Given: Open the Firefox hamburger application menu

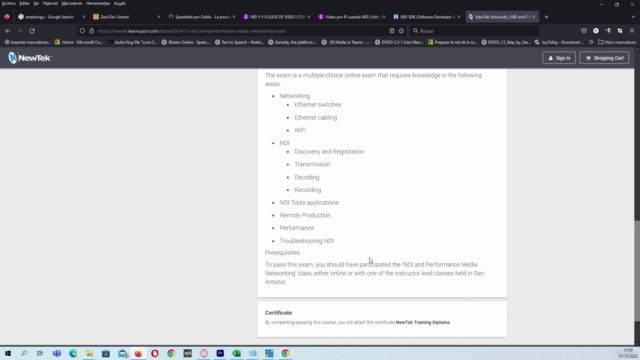Looking at the screenshot, I should pyautogui.click(x=631, y=31).
